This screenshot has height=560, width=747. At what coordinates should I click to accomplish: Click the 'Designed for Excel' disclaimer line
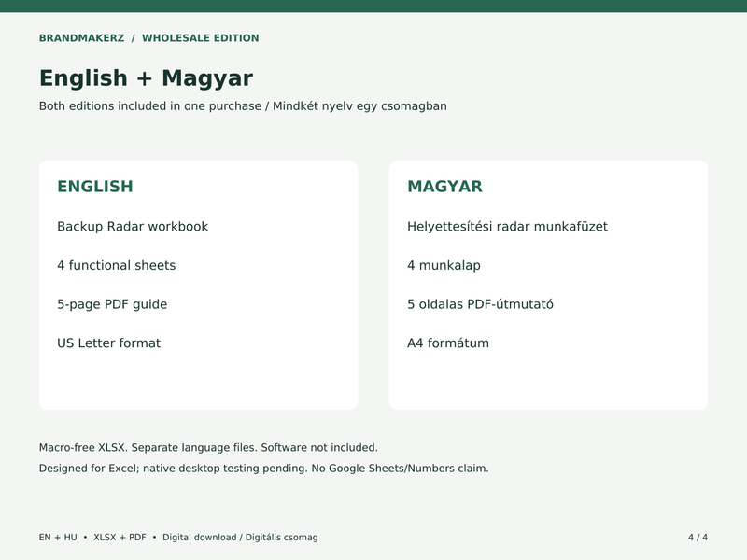tap(264, 469)
